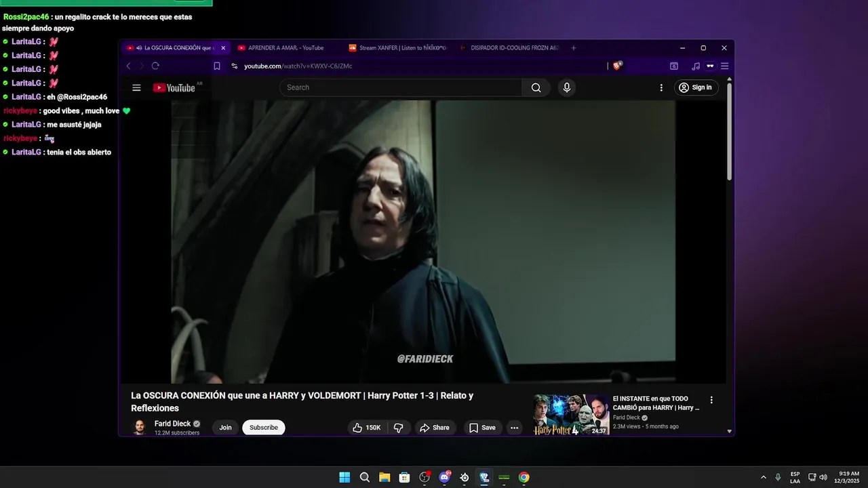Open the Windows Start menu
The width and height of the screenshot is (868, 488).
click(x=344, y=477)
